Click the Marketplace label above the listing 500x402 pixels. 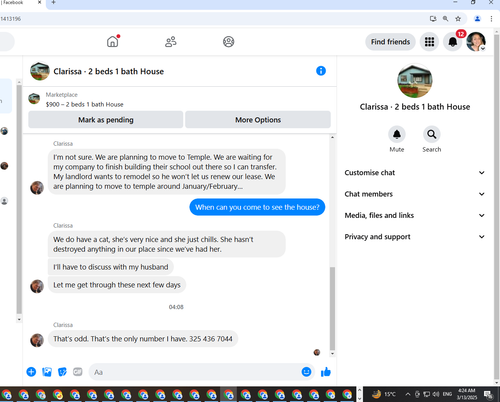62,95
